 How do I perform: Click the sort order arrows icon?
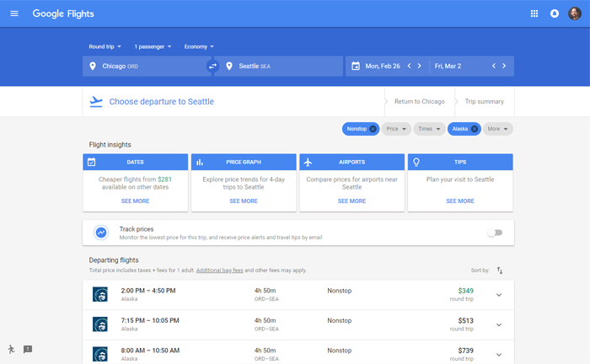500,270
